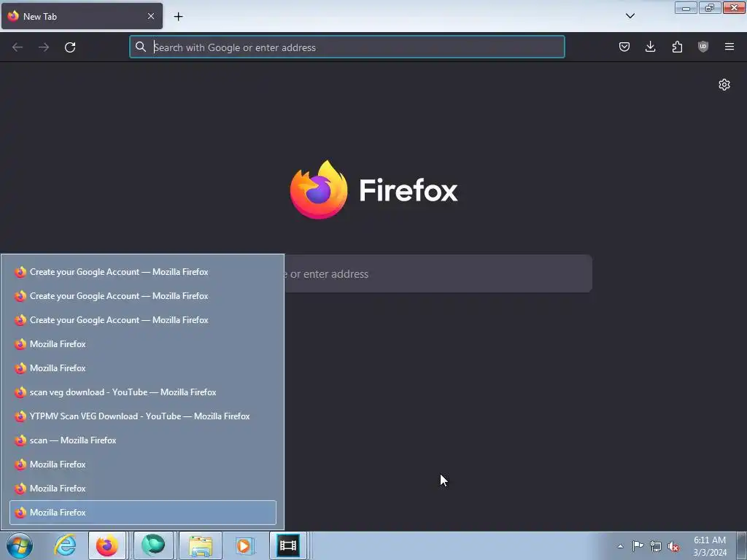The width and height of the screenshot is (747, 560).
Task: Open the Extensions puzzle-piece menu
Action: coord(677,47)
